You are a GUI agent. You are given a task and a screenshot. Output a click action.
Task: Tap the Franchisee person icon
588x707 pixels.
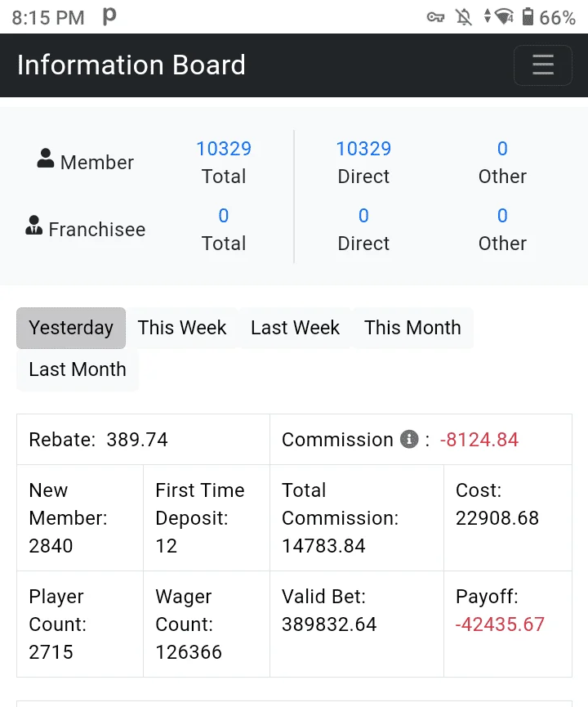tap(33, 226)
